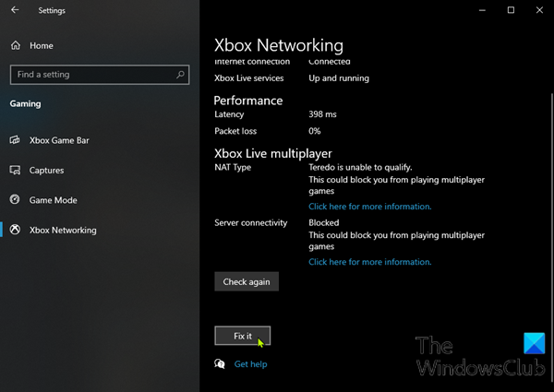Screen dimensions: 554x392
Task: Click the Fix it button
Action: pos(242,336)
